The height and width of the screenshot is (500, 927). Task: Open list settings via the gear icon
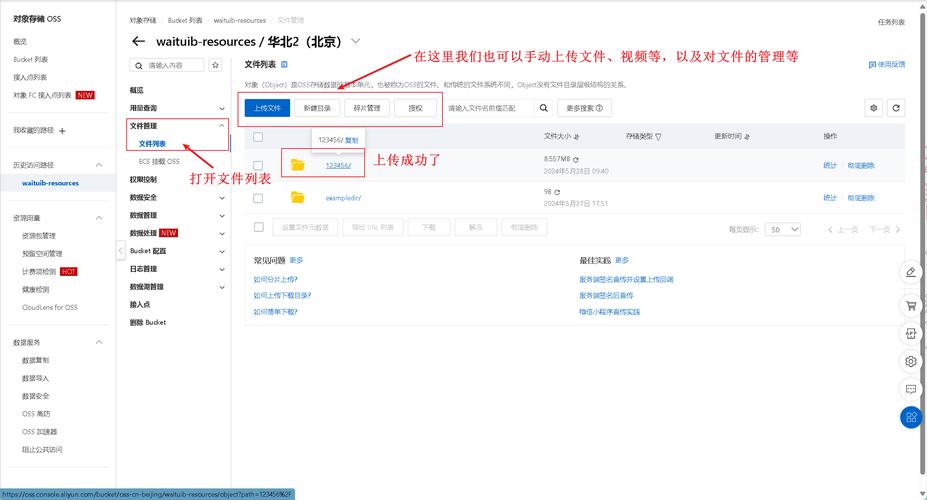click(874, 108)
